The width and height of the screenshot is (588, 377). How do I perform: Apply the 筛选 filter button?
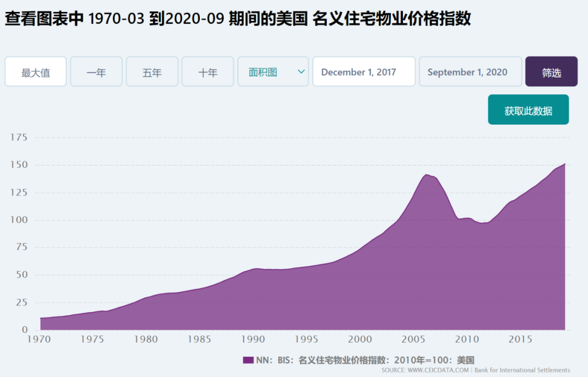pyautogui.click(x=551, y=72)
